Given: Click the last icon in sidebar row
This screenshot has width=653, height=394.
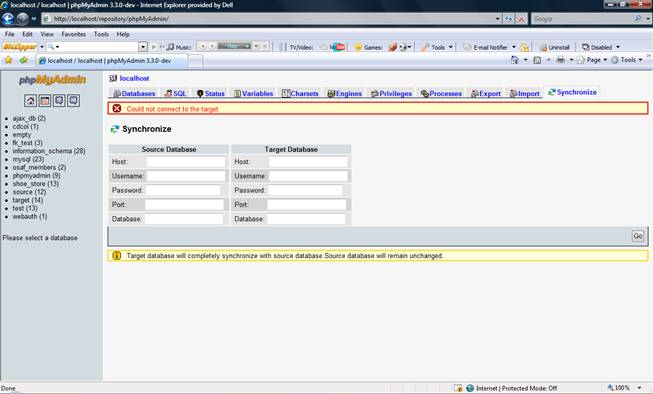Looking at the screenshot, I should 74,100.
